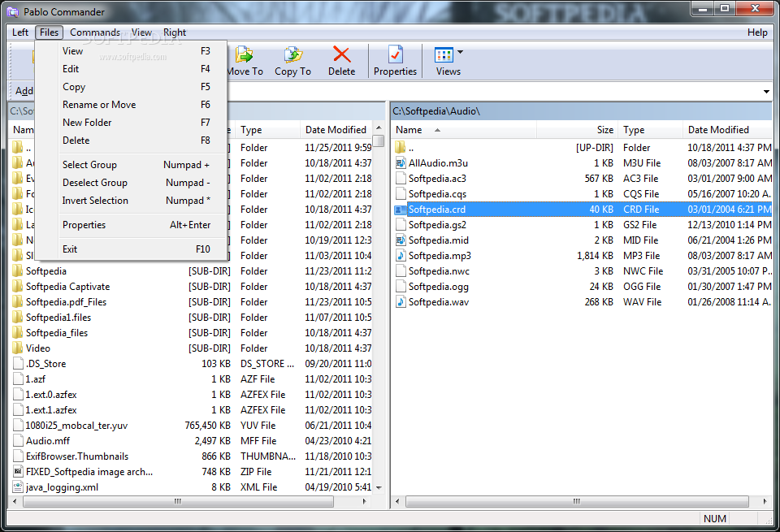The width and height of the screenshot is (780, 532).
Task: Select Softpedia.pdf_Files folder
Action: pos(66,302)
